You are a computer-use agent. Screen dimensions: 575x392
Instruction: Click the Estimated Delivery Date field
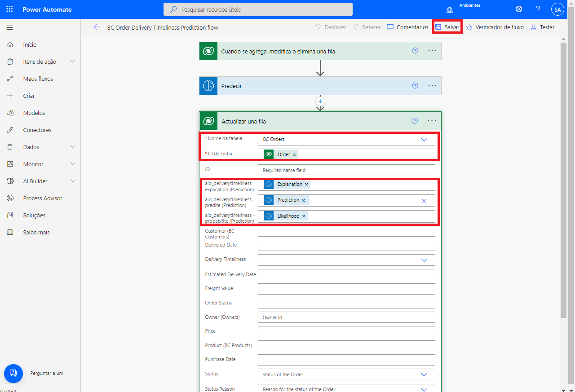(346, 274)
